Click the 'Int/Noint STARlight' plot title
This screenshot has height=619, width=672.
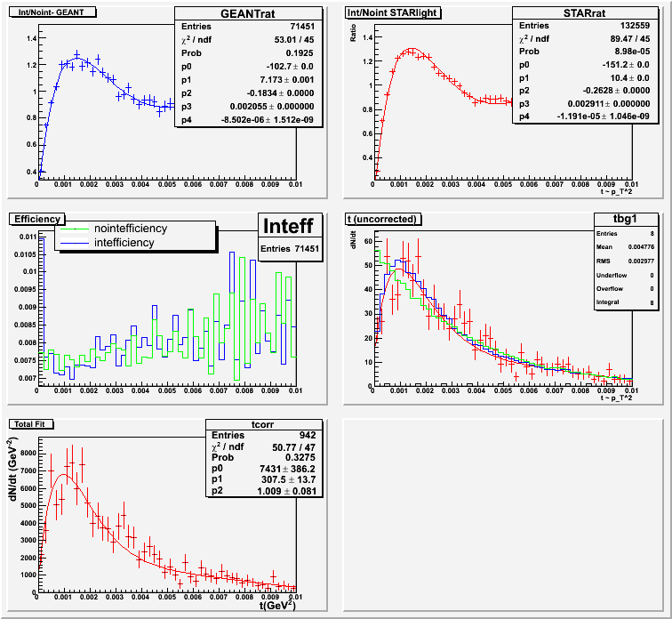[385, 13]
